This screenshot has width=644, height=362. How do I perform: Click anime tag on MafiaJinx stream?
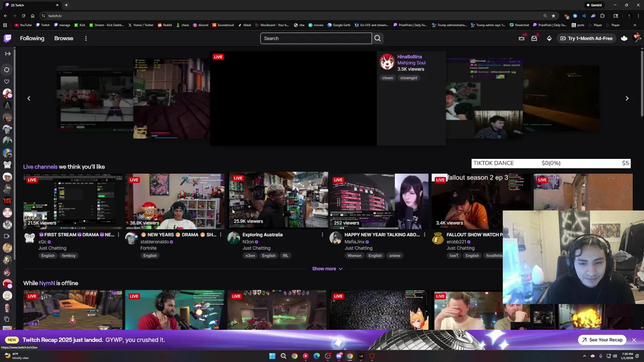point(394,255)
